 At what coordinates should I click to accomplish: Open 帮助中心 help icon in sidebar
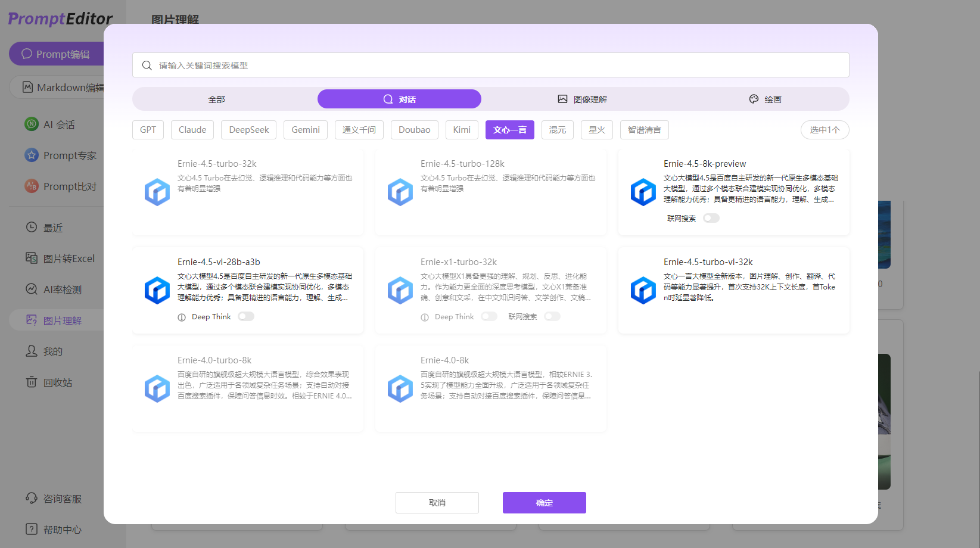pos(32,529)
